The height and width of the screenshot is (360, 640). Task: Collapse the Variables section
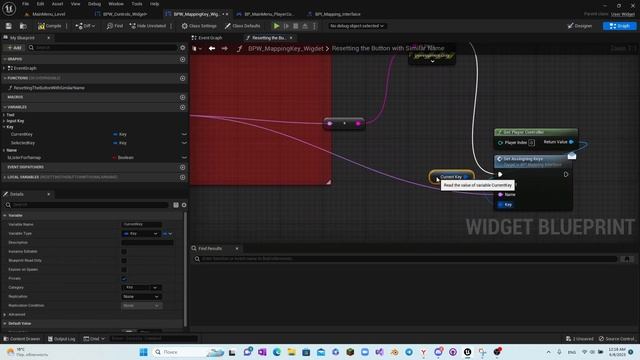tap(4, 107)
